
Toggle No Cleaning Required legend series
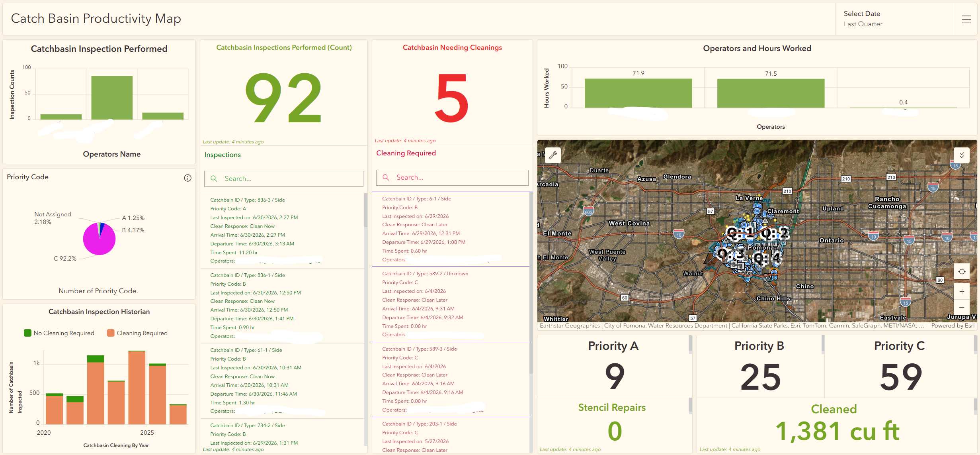[x=59, y=333]
